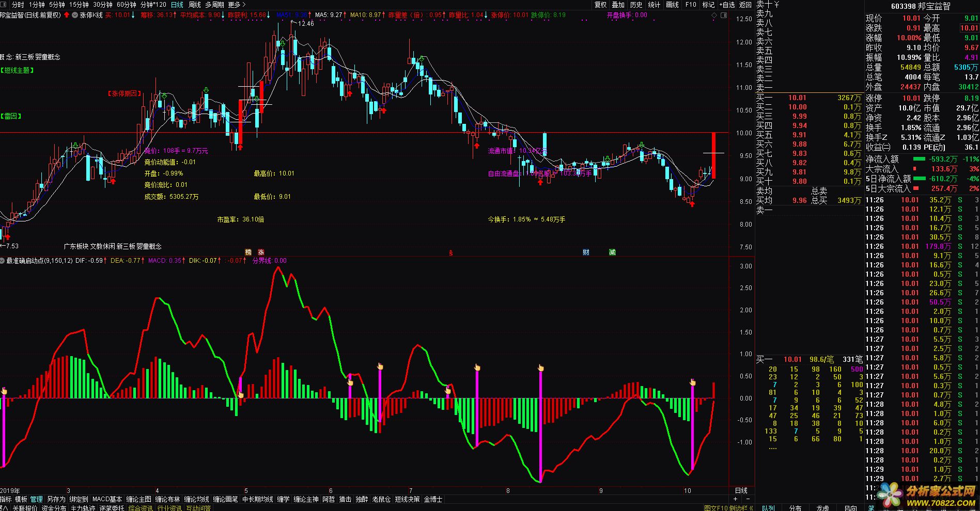This screenshot has height=511, width=980.
Task: Click the plus button beside 日线 at bottom
Action: (x=736, y=499)
